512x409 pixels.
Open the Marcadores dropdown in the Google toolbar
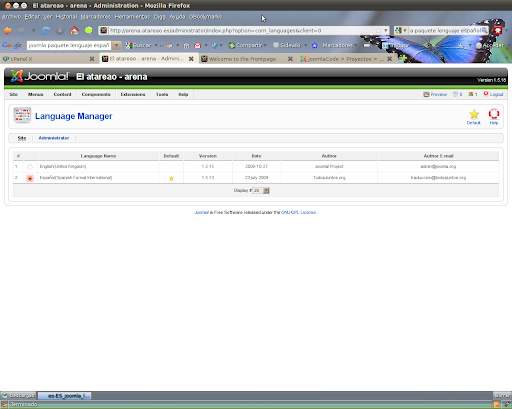coord(356,45)
